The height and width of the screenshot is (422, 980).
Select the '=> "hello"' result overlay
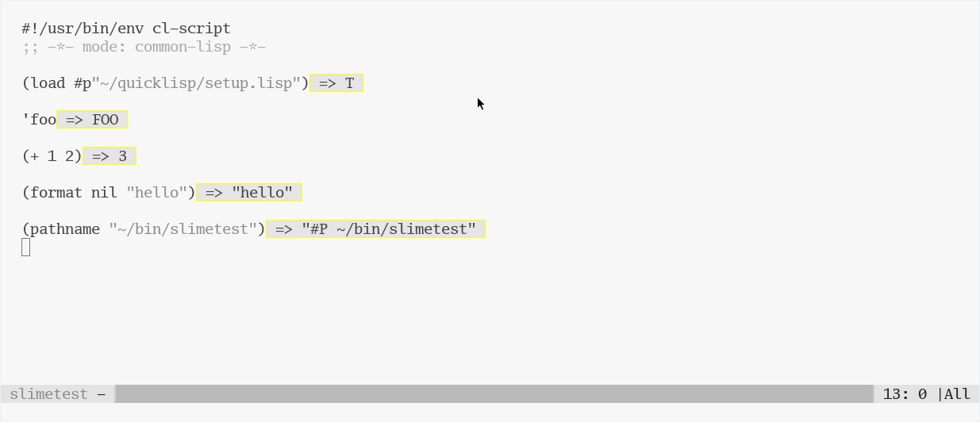(x=249, y=193)
